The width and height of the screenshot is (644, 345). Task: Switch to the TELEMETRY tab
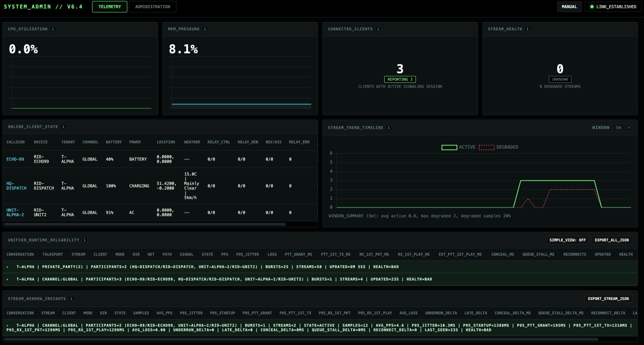click(109, 7)
